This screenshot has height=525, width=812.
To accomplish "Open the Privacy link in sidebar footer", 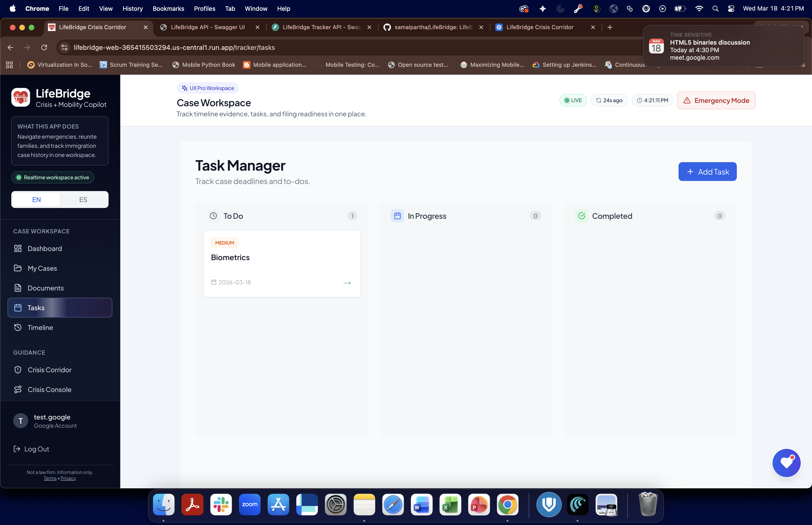I will tap(68, 478).
